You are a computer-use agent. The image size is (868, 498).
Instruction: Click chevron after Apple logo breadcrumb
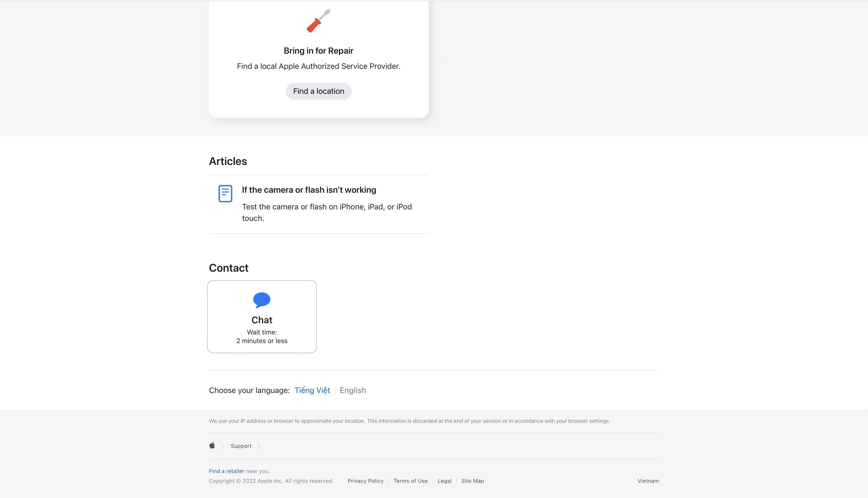(222, 446)
